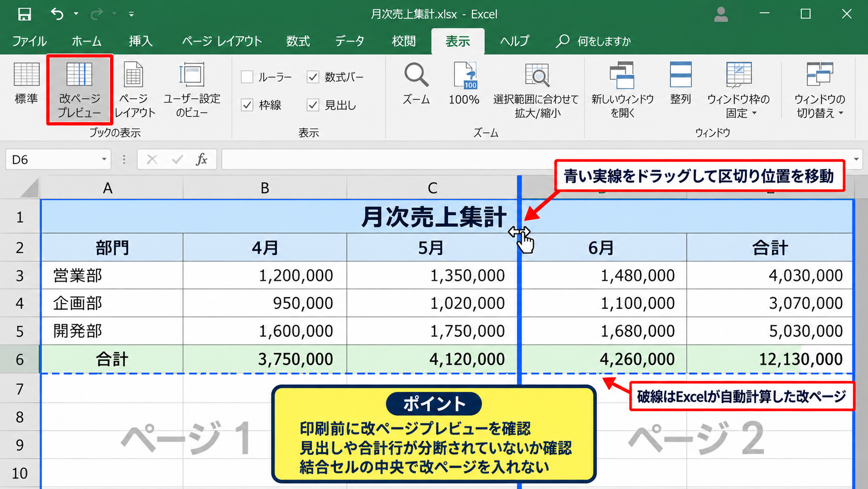Switch to the 数式 tab
This screenshot has width=868, height=489.
(298, 41)
